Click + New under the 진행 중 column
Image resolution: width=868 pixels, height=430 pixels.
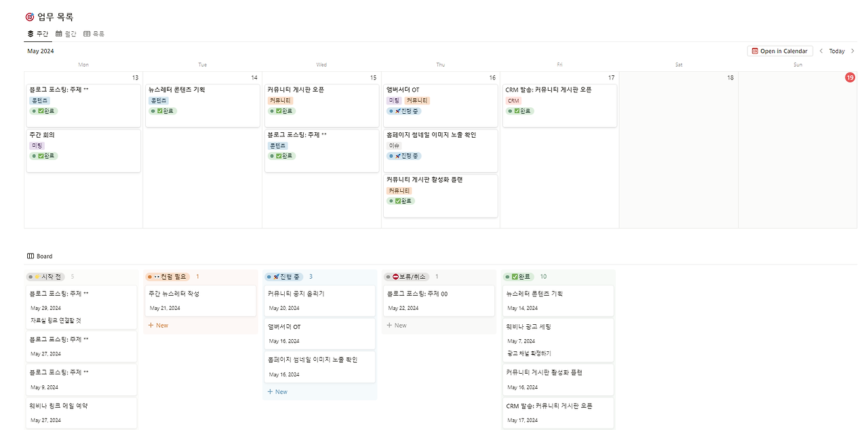[x=277, y=391]
